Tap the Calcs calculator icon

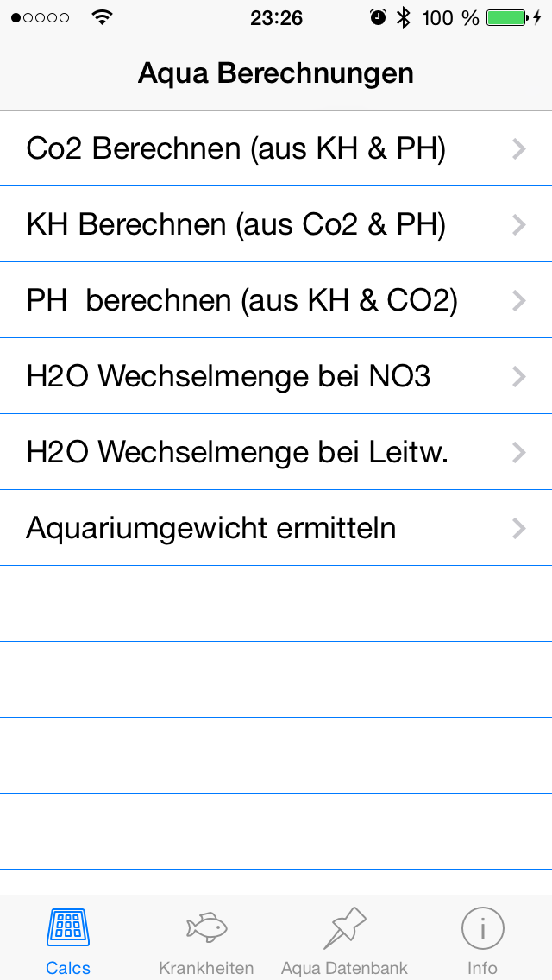click(x=68, y=927)
